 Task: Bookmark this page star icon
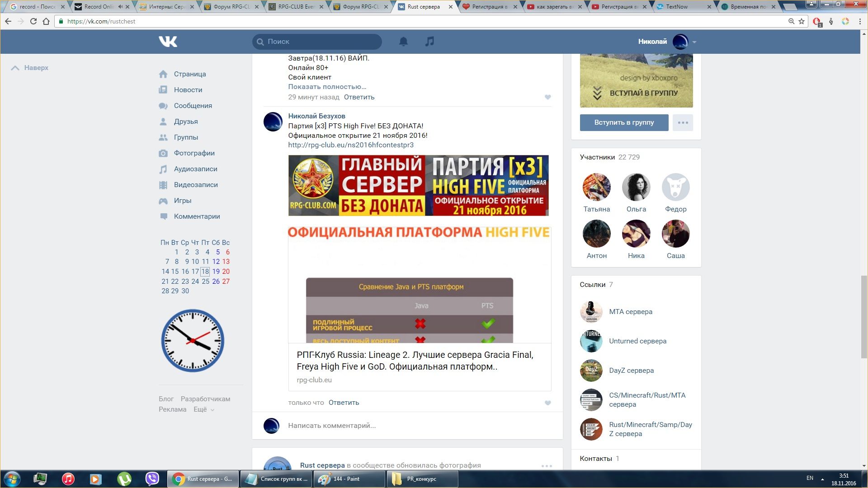(x=802, y=21)
